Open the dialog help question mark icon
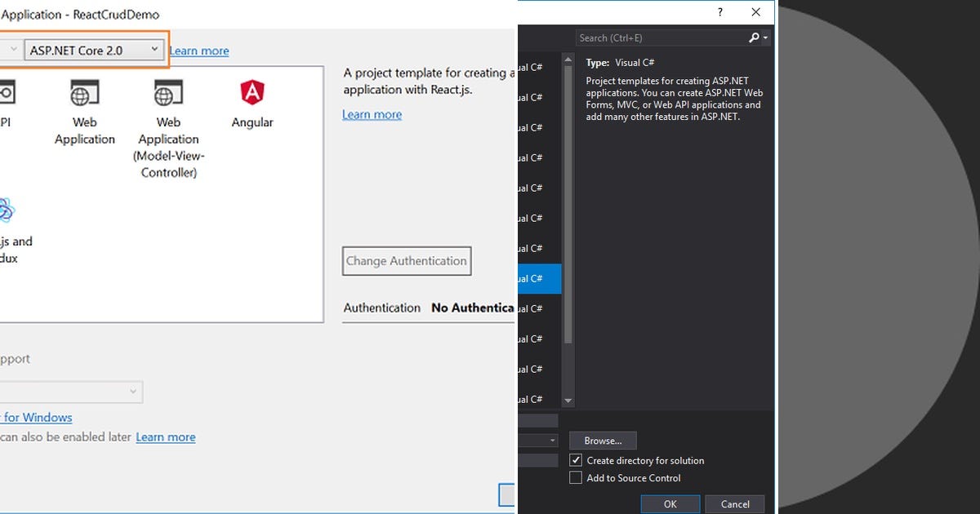The width and height of the screenshot is (980, 514). [x=719, y=12]
